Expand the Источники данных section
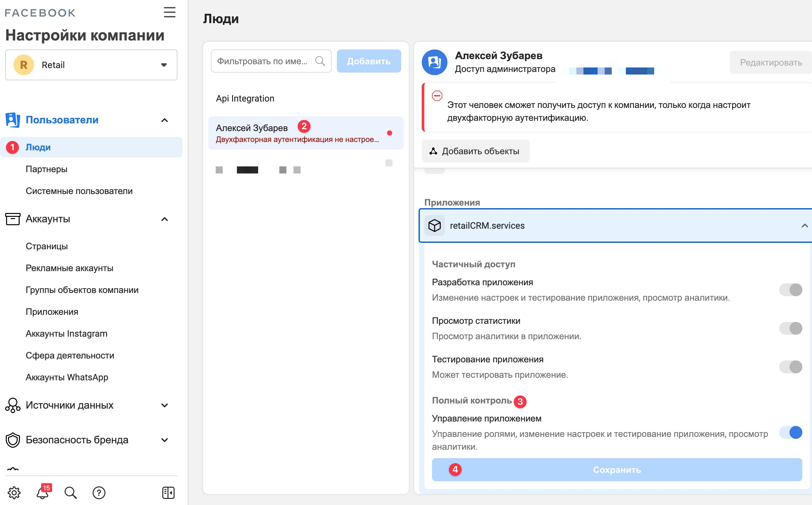Image resolution: width=812 pixels, height=505 pixels. [87, 405]
